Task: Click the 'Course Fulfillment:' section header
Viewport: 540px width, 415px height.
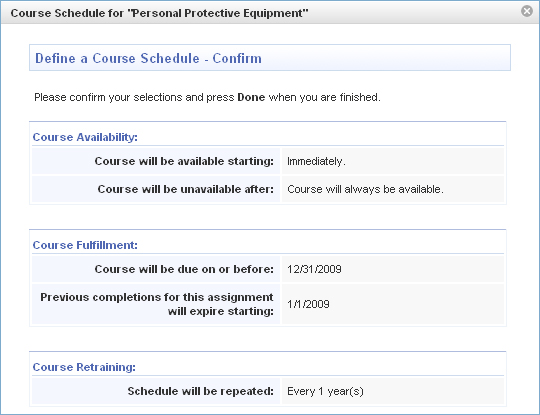Action: pos(85,245)
